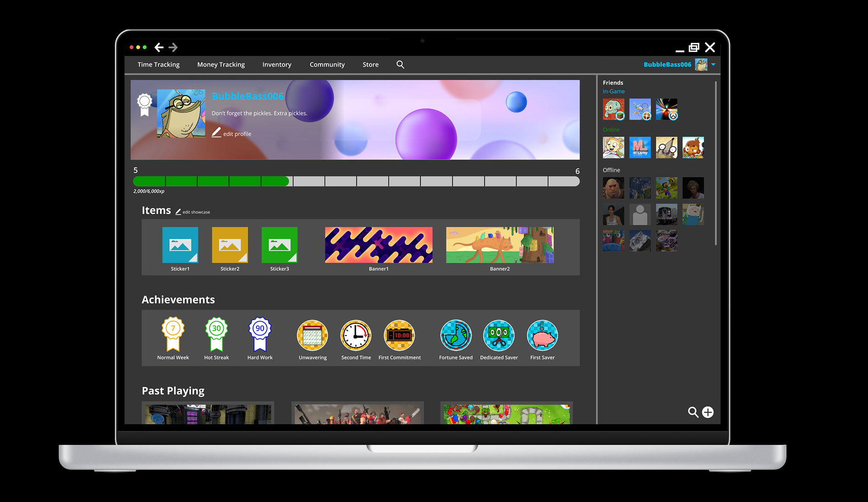868x502 pixels.
Task: Go forward with the right arrow
Action: (173, 47)
